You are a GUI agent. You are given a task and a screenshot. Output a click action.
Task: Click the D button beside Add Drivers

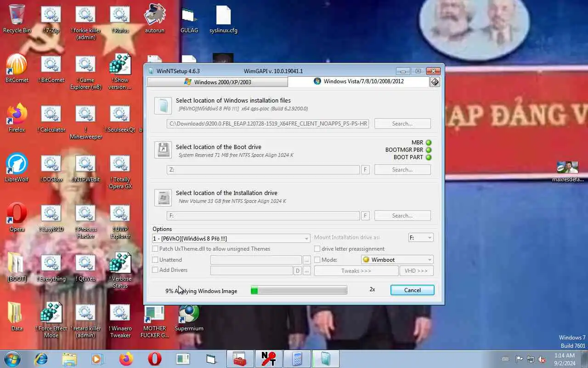point(298,271)
